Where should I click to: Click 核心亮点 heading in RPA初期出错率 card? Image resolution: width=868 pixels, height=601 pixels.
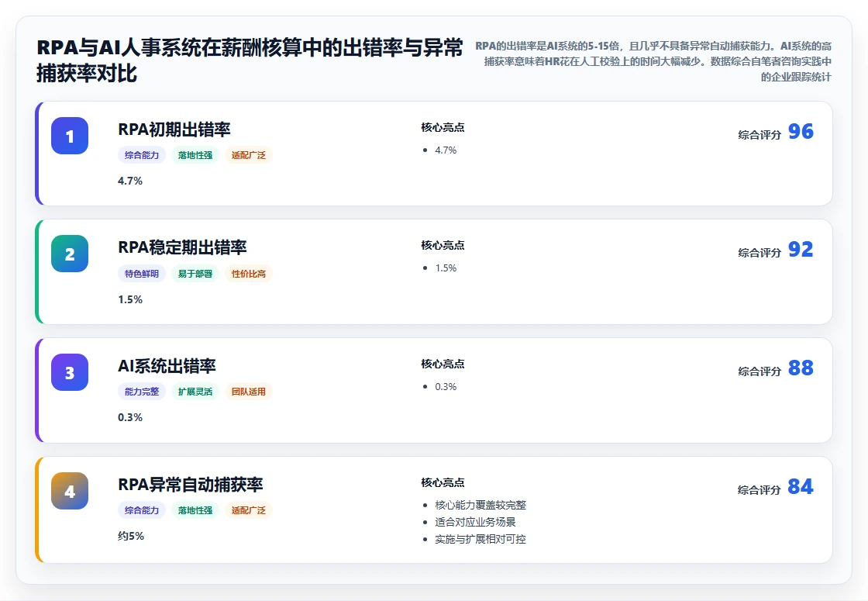click(x=443, y=127)
